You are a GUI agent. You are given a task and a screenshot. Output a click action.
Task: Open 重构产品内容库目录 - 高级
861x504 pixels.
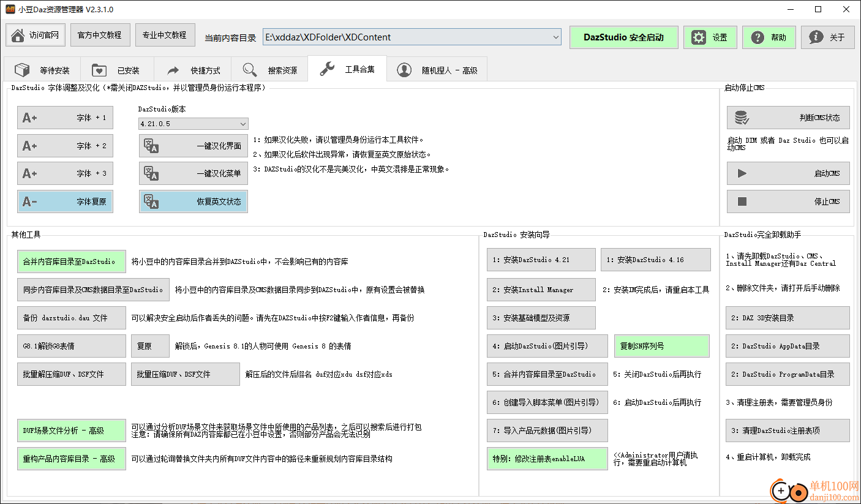coord(72,459)
